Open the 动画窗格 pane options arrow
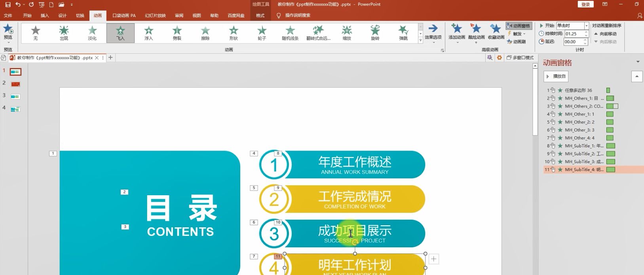 coord(638,62)
